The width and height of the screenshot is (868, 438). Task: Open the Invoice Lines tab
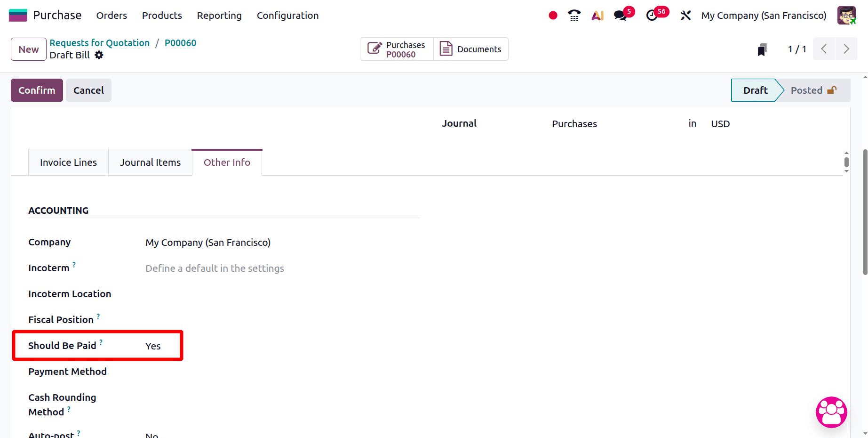68,162
